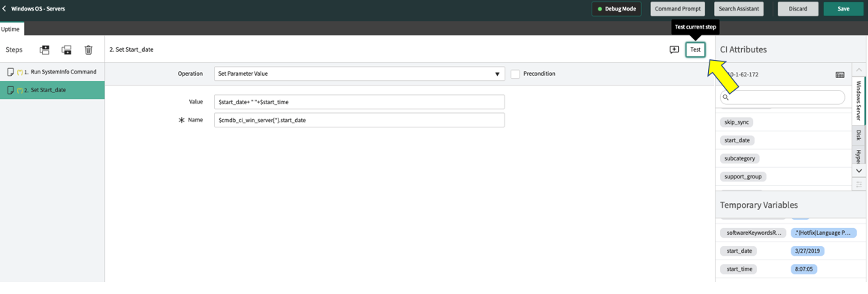
Task: Open the Command Prompt
Action: 678,9
